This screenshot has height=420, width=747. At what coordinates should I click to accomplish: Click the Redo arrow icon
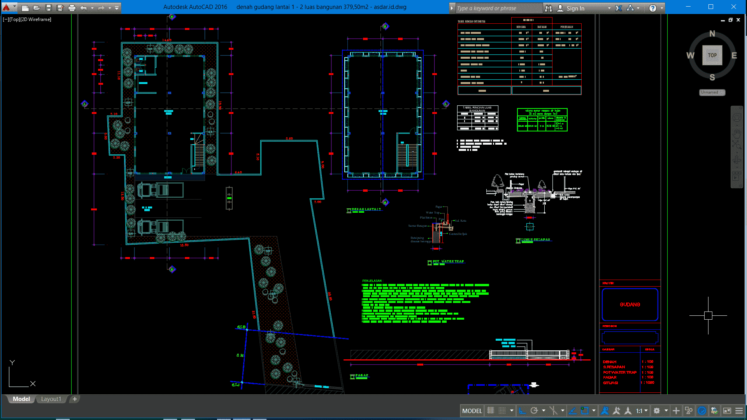(x=101, y=8)
